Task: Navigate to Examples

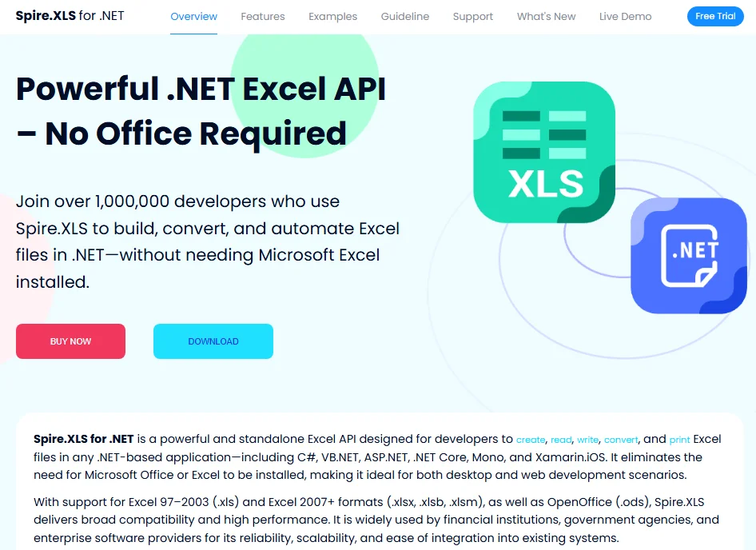Action: [332, 15]
